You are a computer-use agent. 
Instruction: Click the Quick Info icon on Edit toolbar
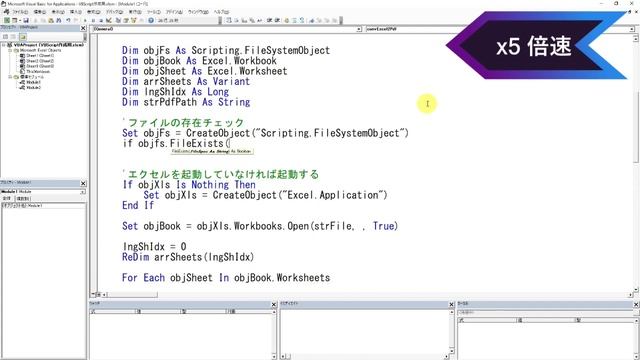(244, 20)
